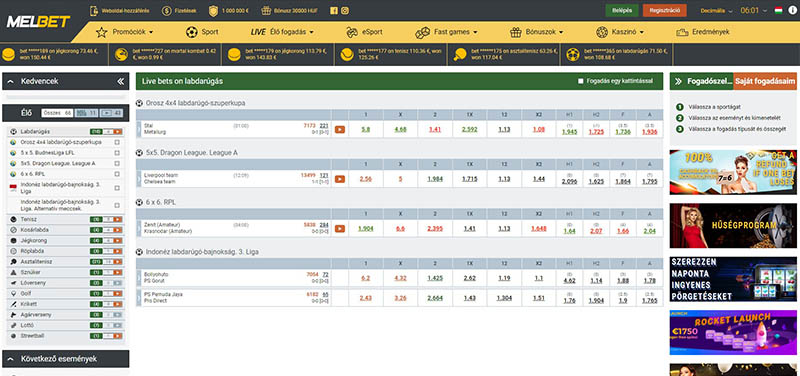800x376 pixels.
Task: Switch to Saját fogadásaim tab
Action: click(x=765, y=81)
